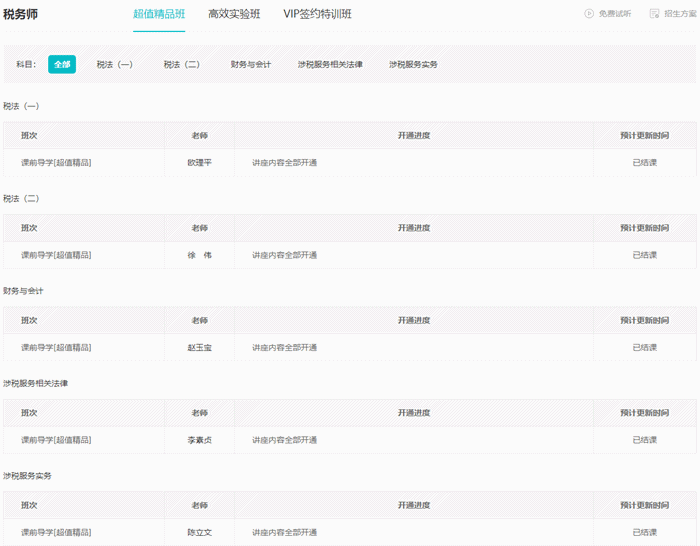Click the play icon beside 免费试听

[589, 14]
